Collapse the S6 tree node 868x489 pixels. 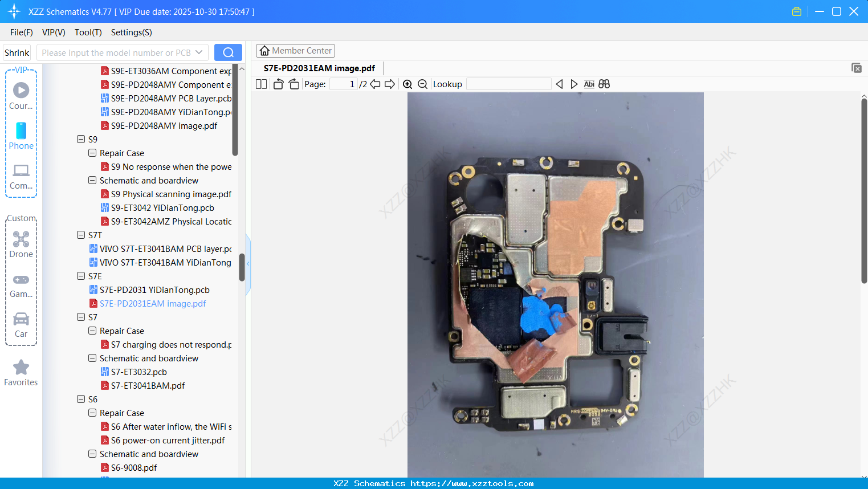pos(81,399)
